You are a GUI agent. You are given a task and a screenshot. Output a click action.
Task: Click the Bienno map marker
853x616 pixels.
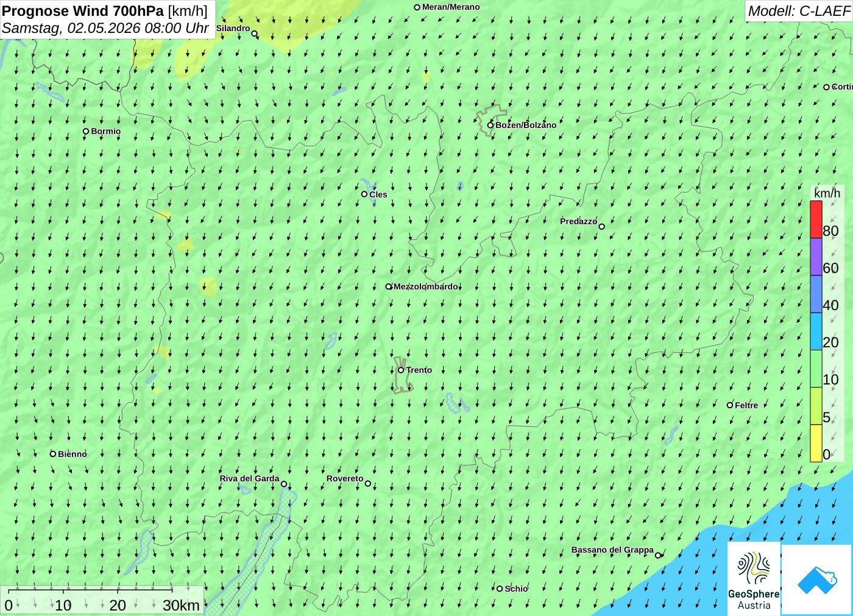tap(53, 454)
